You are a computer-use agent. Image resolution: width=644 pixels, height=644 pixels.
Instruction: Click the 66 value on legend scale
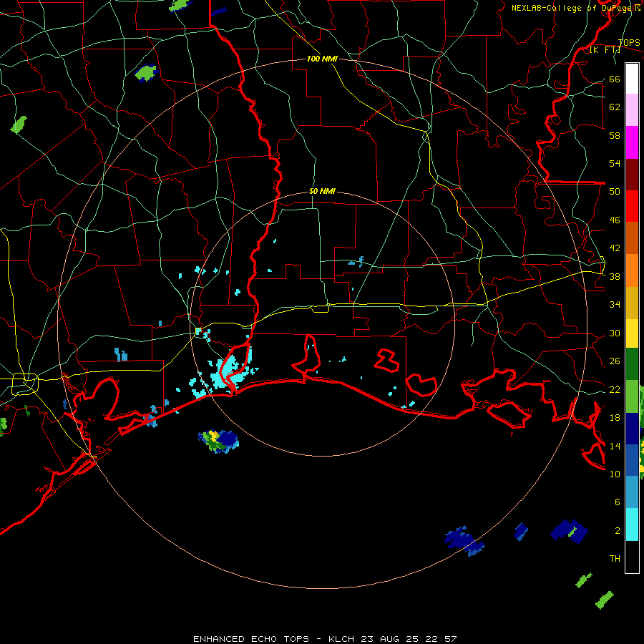coord(615,79)
